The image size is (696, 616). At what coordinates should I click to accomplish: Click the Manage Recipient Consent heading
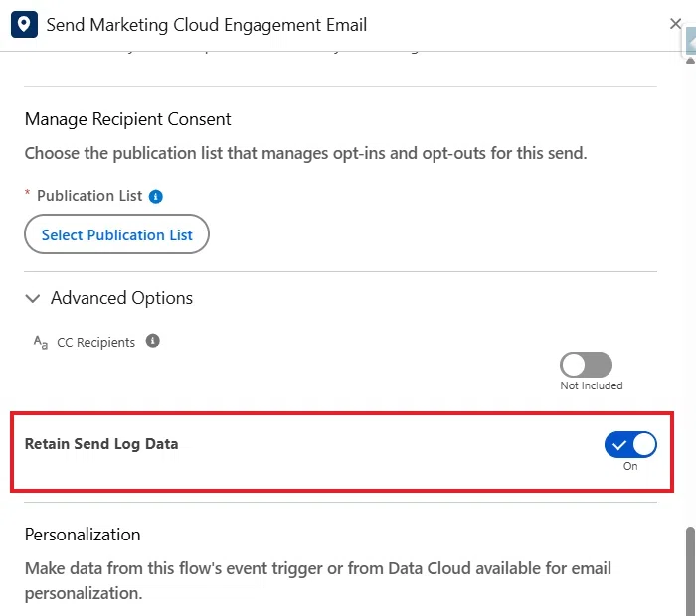128,119
